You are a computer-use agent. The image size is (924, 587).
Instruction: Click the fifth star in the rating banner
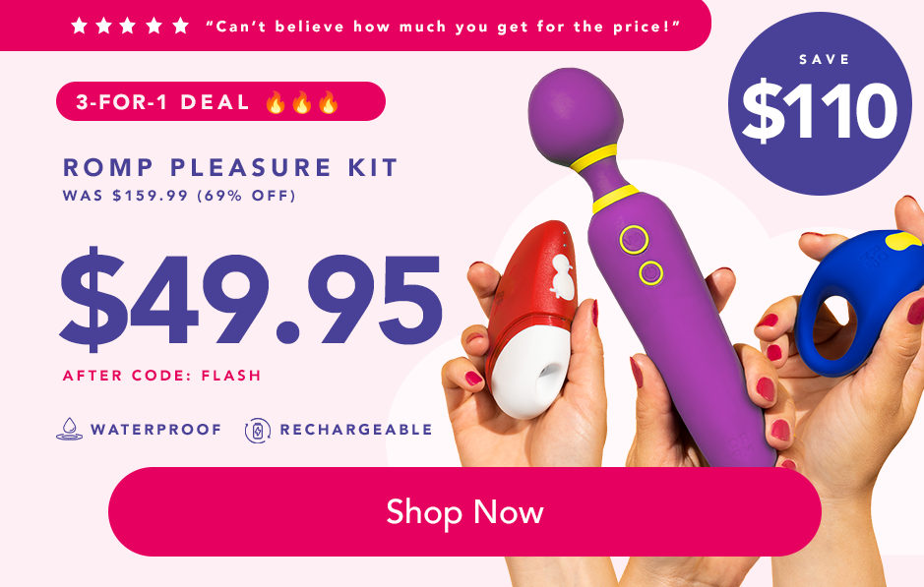[180, 26]
